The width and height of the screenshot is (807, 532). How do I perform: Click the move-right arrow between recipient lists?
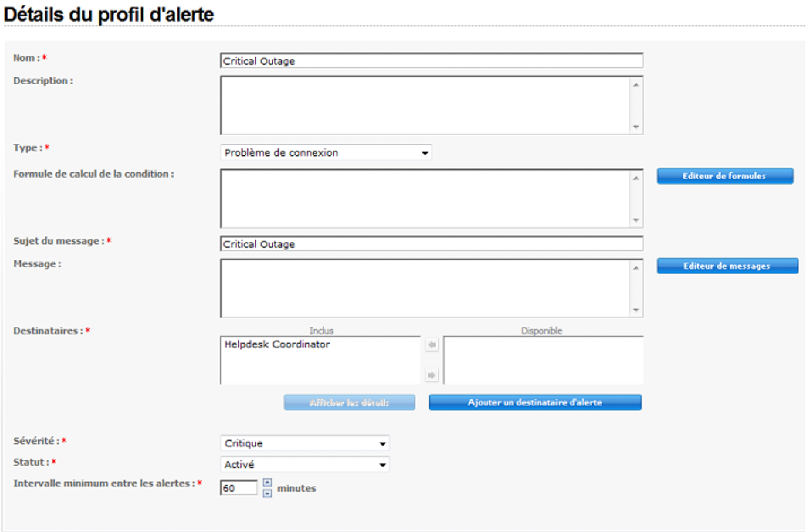(431, 374)
